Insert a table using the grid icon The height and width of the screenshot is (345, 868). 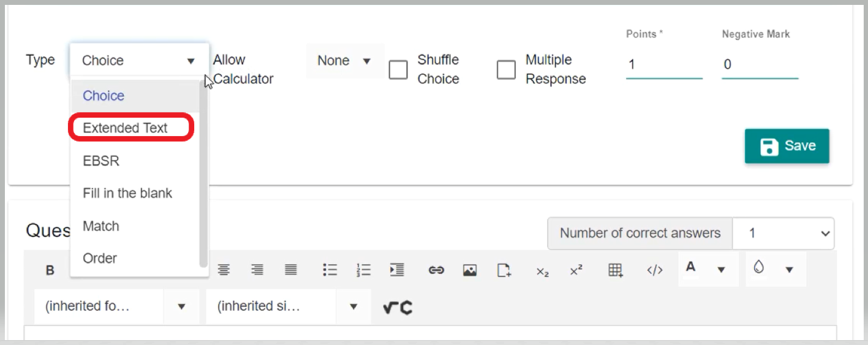(x=616, y=270)
